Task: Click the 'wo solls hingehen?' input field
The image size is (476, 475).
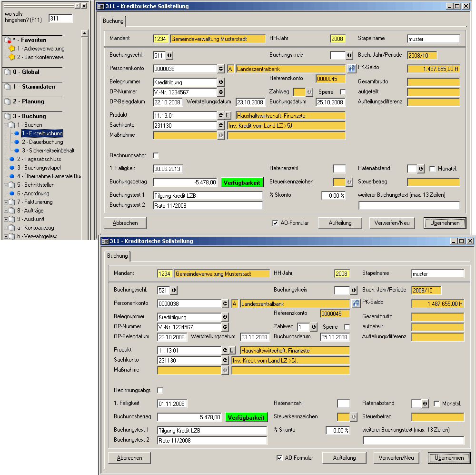Action: tap(60, 18)
